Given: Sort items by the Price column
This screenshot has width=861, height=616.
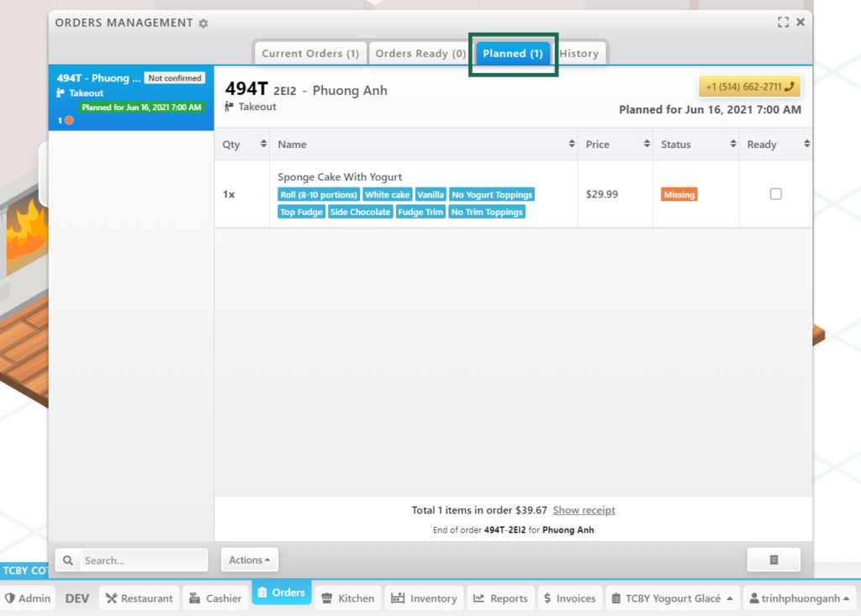Looking at the screenshot, I should [615, 145].
